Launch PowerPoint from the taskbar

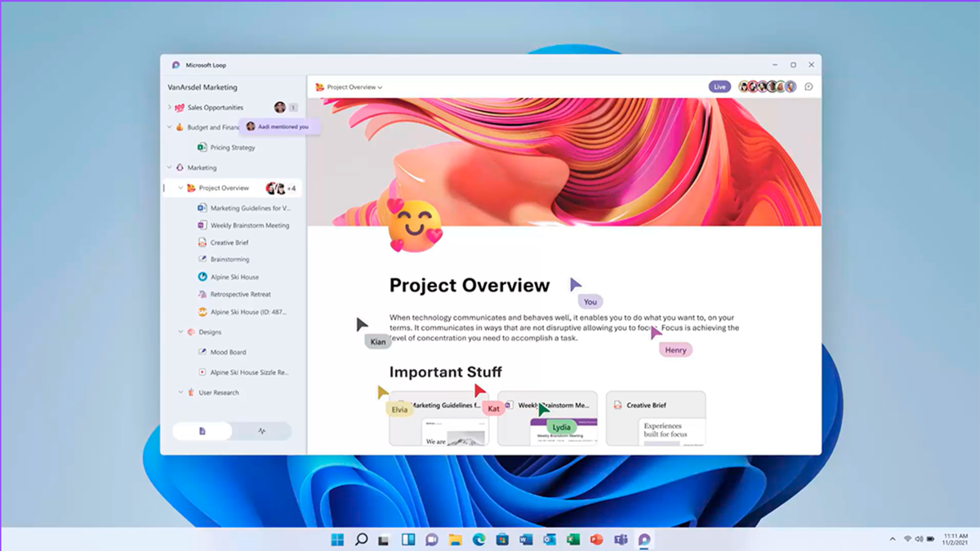tap(597, 540)
